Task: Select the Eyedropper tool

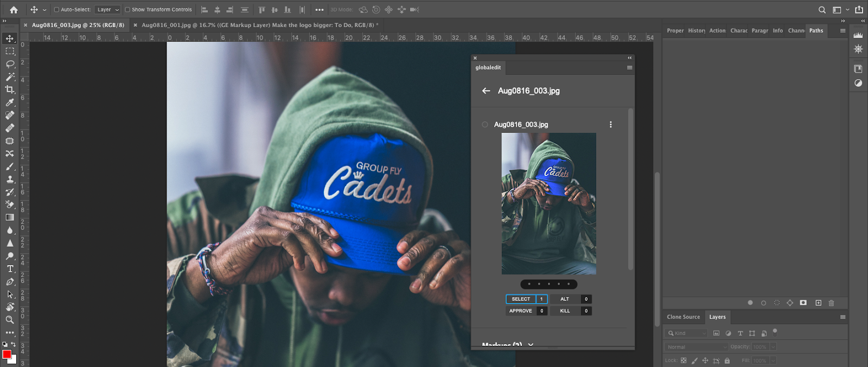Action: pyautogui.click(x=10, y=102)
